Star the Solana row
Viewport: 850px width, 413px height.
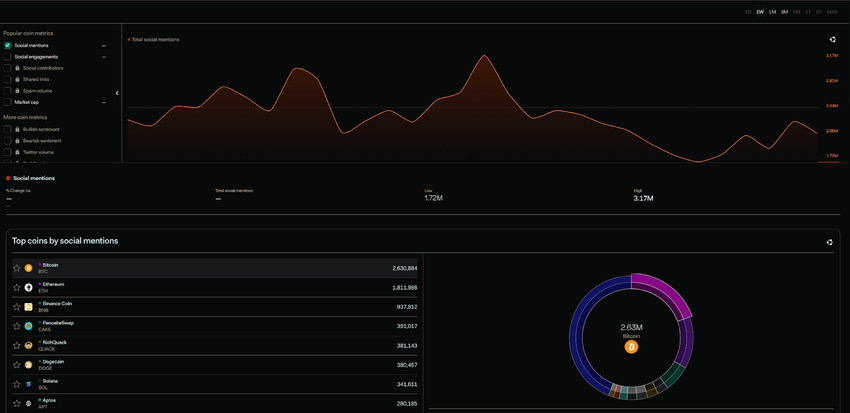pyautogui.click(x=16, y=384)
